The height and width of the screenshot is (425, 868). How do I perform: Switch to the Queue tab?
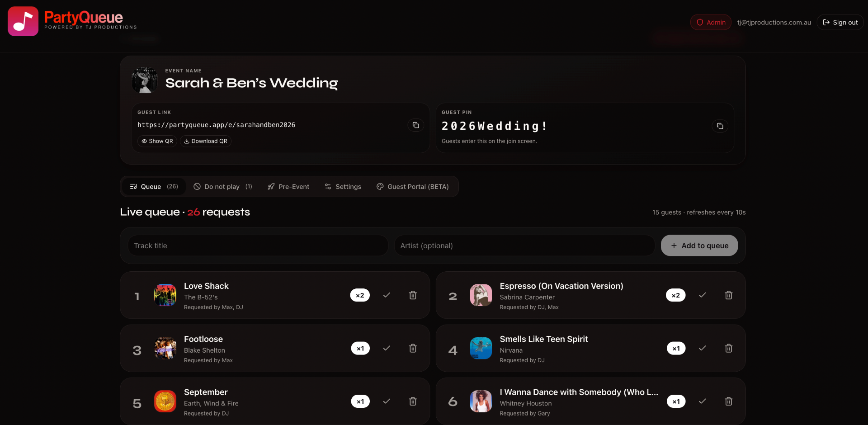(154, 187)
